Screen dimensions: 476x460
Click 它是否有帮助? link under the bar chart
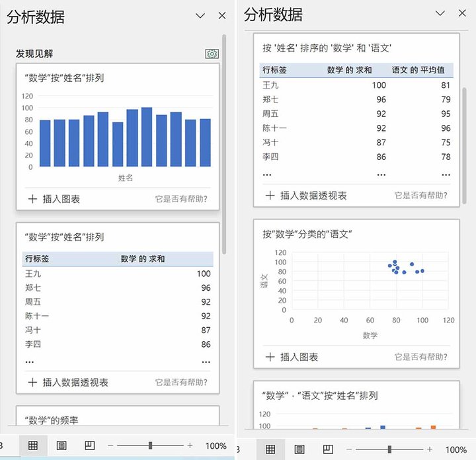point(180,199)
